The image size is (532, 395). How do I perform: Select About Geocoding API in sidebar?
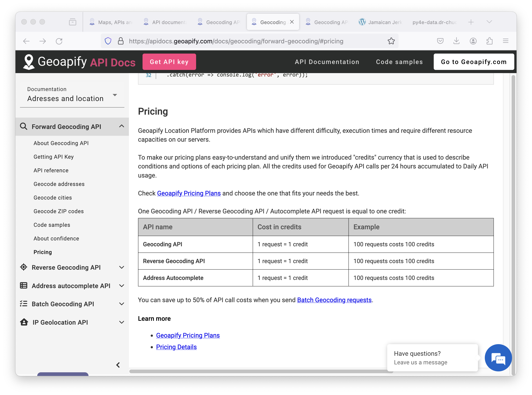click(x=61, y=143)
